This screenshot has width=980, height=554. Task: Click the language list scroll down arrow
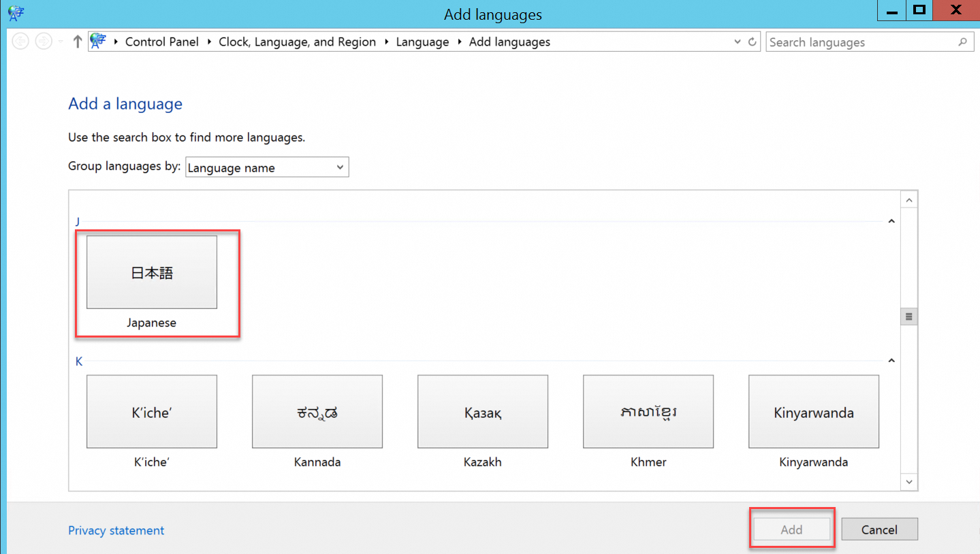(x=909, y=481)
